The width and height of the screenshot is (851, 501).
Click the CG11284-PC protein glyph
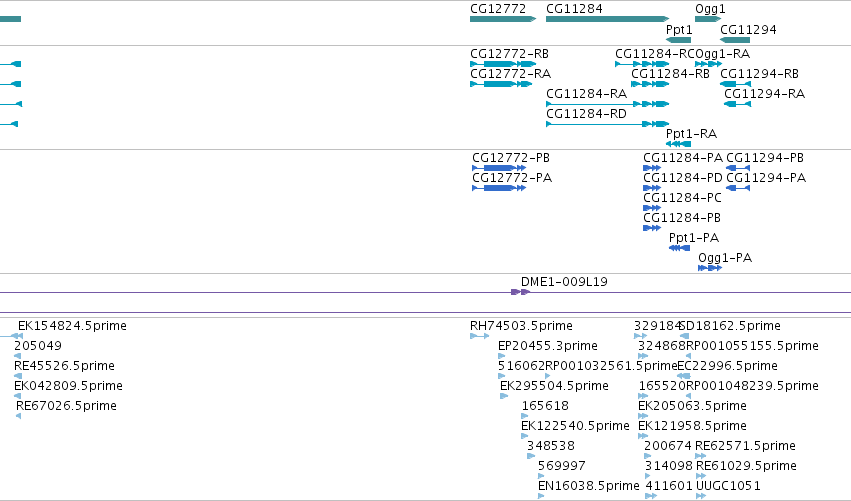[652, 208]
